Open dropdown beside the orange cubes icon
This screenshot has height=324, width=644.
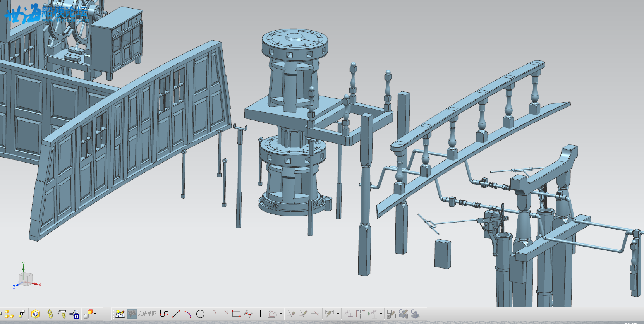point(95,314)
